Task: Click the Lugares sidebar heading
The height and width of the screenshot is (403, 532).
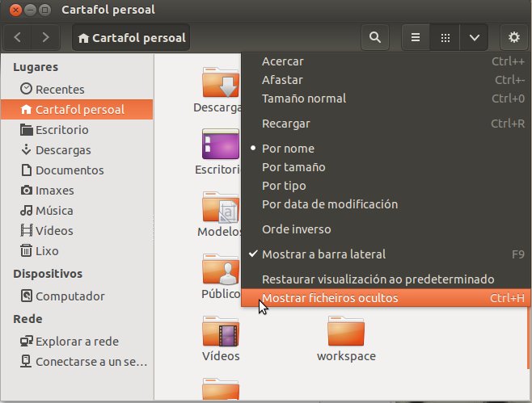Action: 36,67
